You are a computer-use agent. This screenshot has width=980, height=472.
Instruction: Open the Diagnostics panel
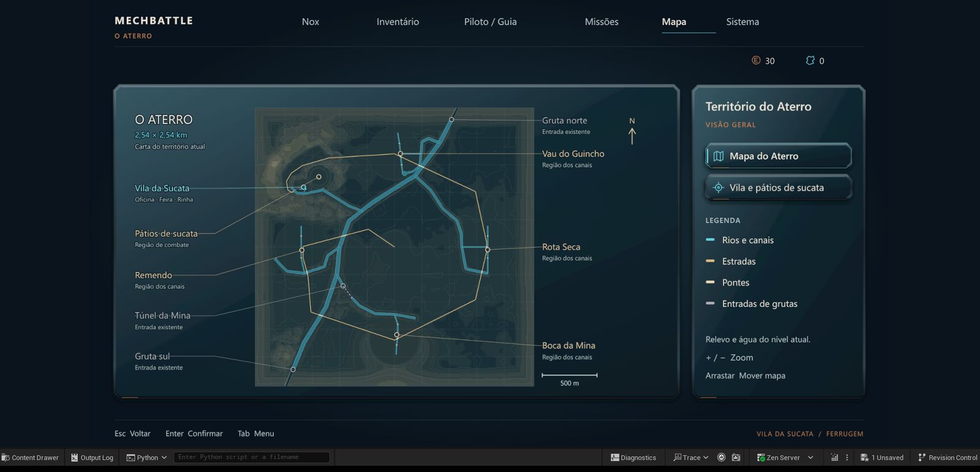pyautogui.click(x=633, y=457)
